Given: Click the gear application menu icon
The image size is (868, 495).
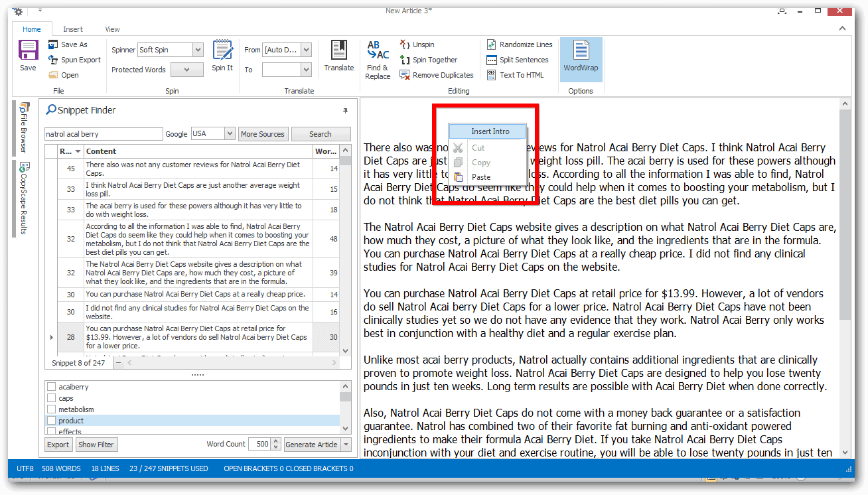Looking at the screenshot, I should pos(18,11).
